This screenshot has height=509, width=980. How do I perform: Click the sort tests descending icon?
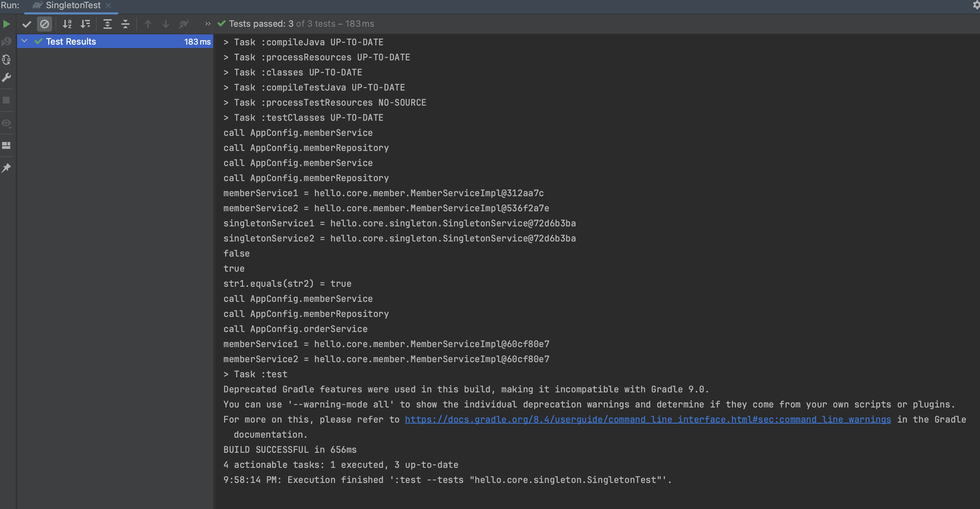pyautogui.click(x=85, y=24)
